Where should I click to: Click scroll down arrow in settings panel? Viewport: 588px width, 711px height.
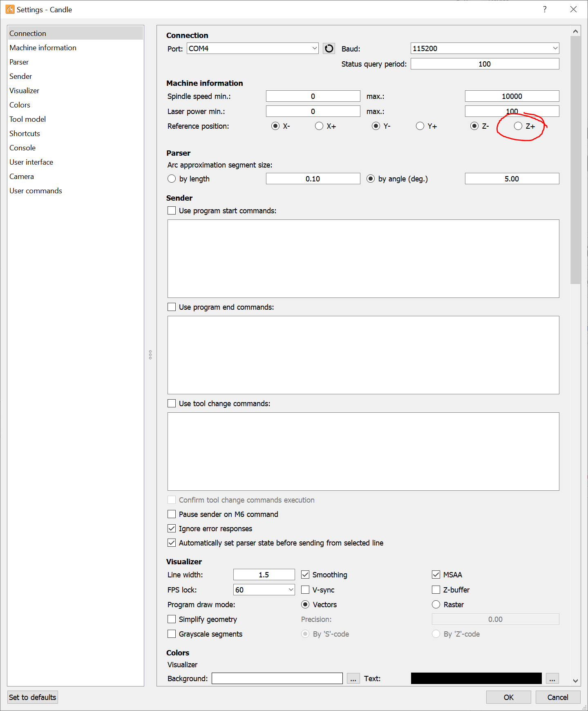pos(575,681)
